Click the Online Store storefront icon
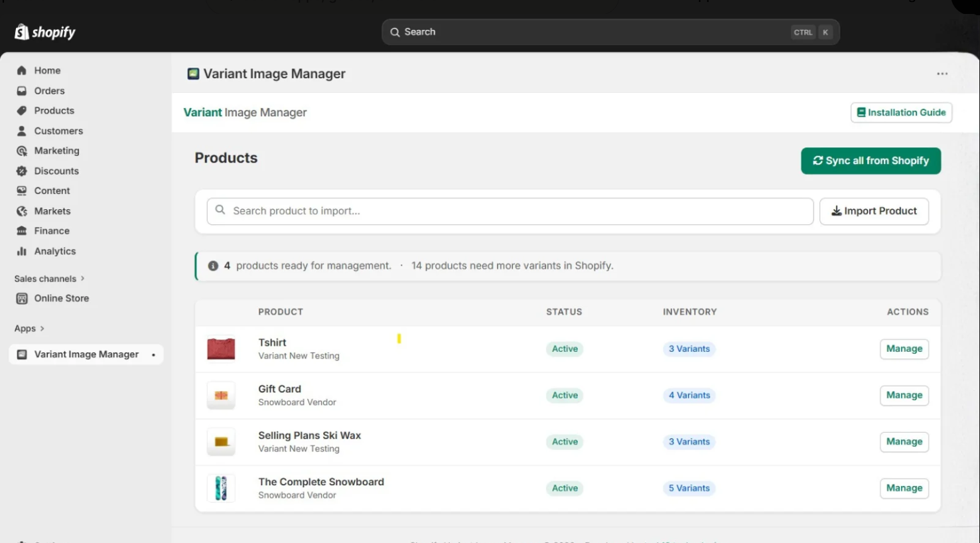 [22, 298]
